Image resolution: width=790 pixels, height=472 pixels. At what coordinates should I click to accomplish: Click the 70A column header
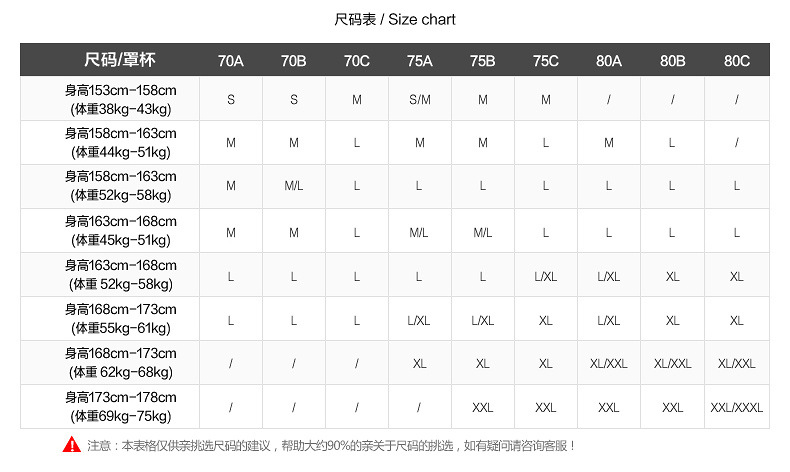(231, 61)
